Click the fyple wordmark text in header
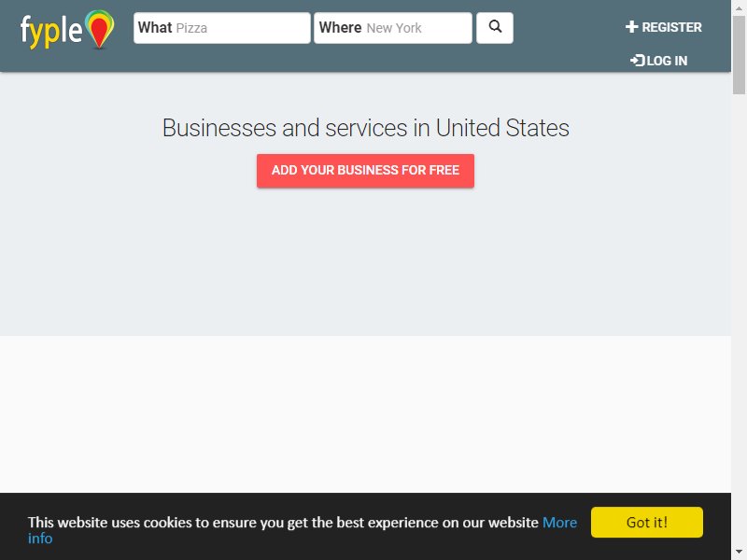 click(51, 31)
